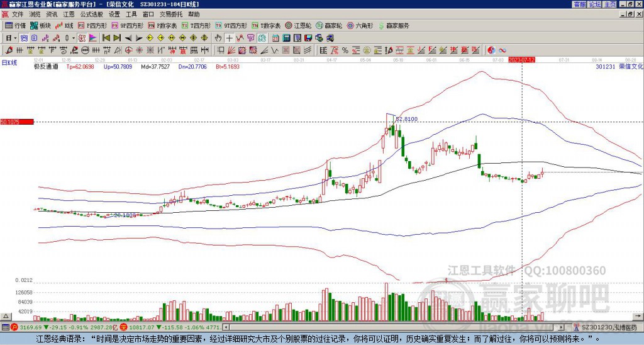The height and width of the screenshot is (345, 644).
Task: Open the 浏览 menu
Action: [x=35, y=14]
